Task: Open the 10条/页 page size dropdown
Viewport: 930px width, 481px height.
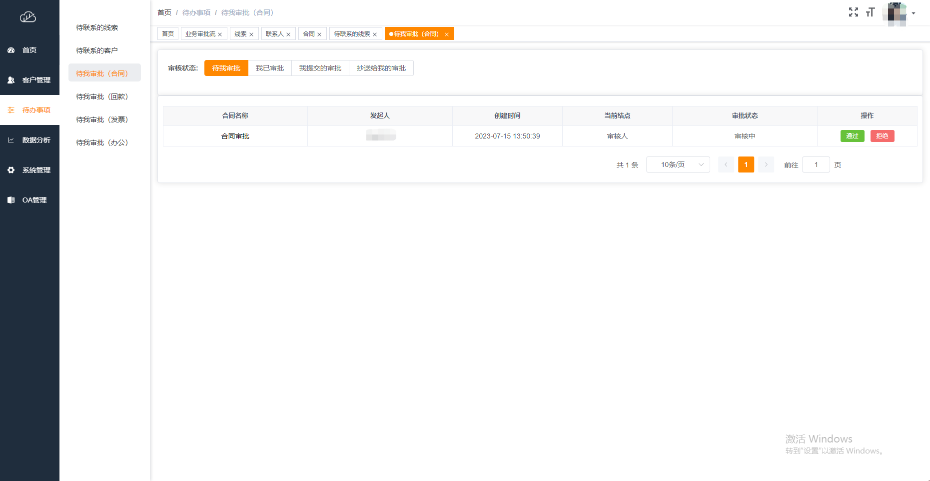Action: pos(678,164)
